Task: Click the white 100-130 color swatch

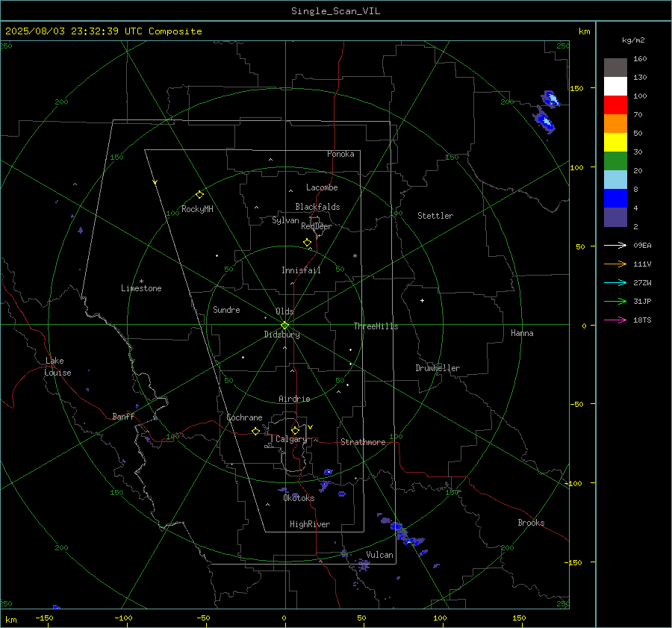Action: coord(615,86)
